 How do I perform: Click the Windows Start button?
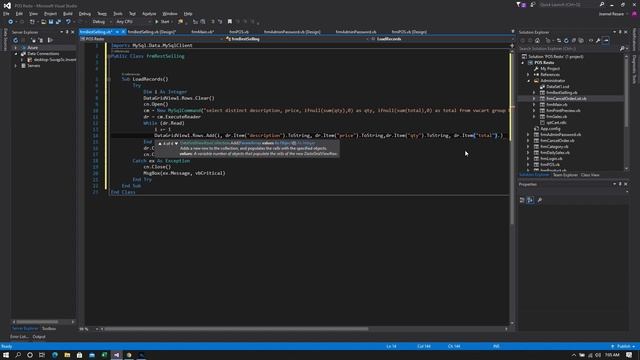[6, 355]
